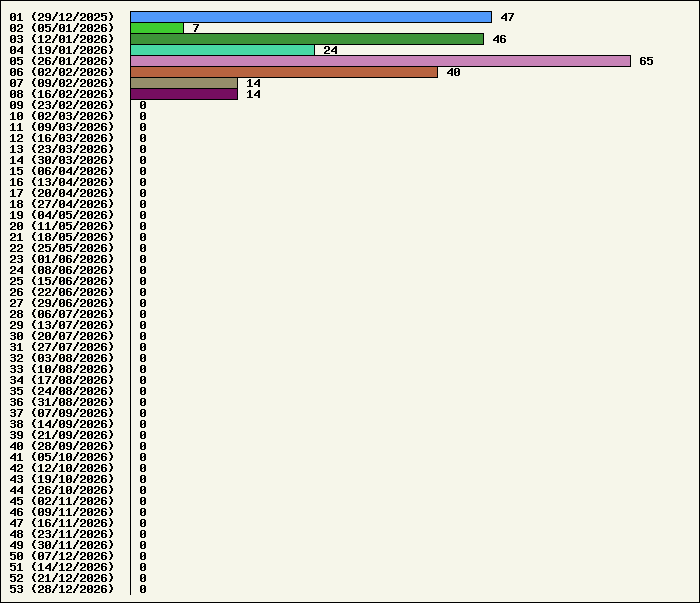Select the dark purple bar for week 08

184,94
